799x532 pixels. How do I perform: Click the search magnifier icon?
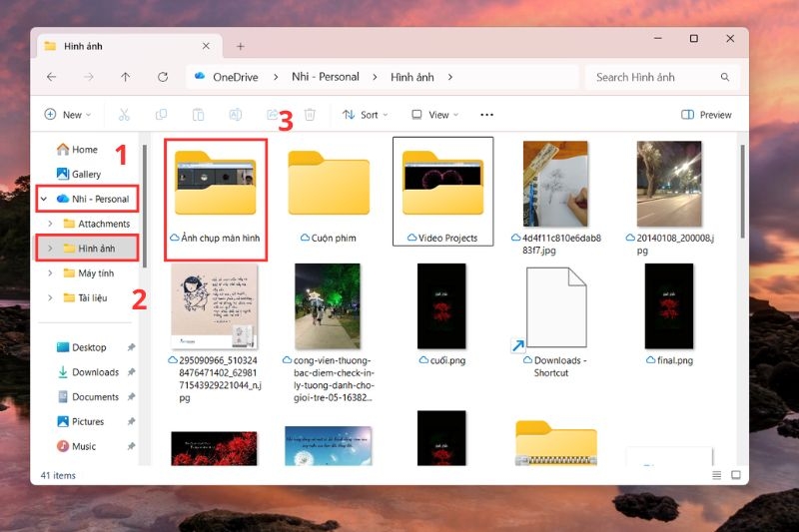pos(725,77)
